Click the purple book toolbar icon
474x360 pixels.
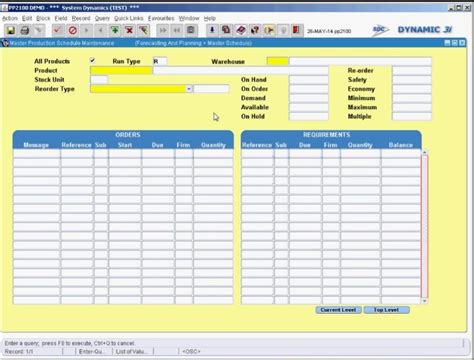240,31
